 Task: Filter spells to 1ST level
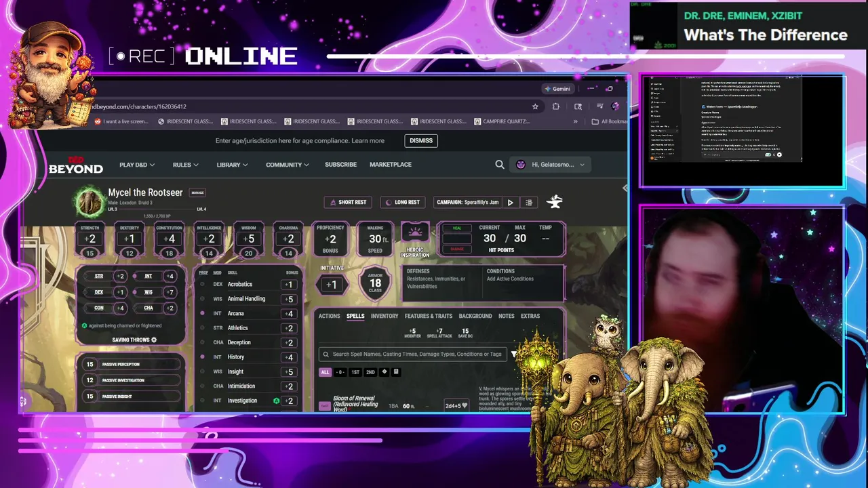(355, 372)
